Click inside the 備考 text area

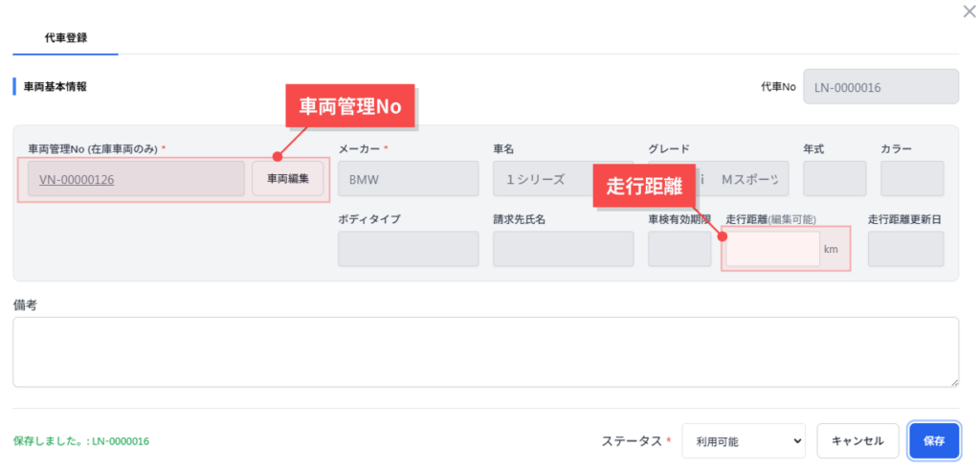tap(485, 351)
